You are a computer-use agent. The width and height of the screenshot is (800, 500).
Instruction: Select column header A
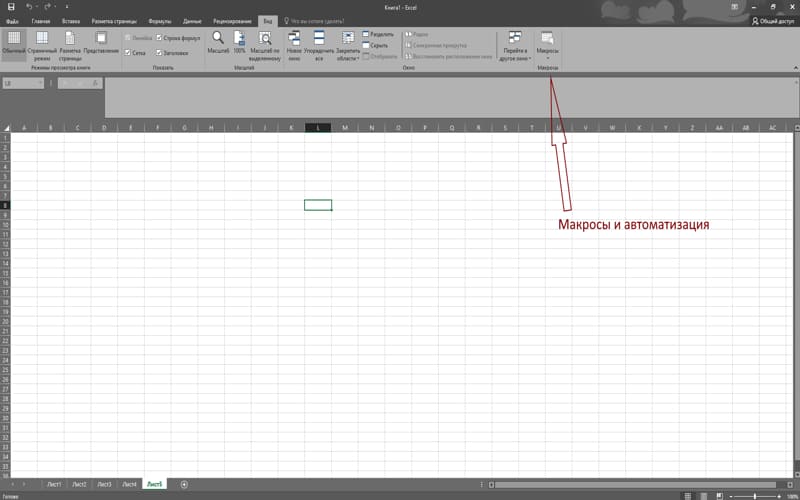24,128
